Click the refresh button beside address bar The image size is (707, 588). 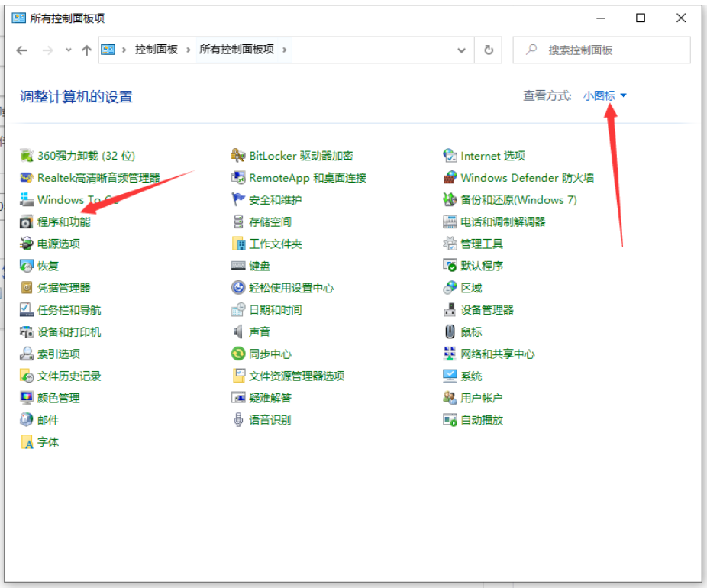tap(489, 50)
